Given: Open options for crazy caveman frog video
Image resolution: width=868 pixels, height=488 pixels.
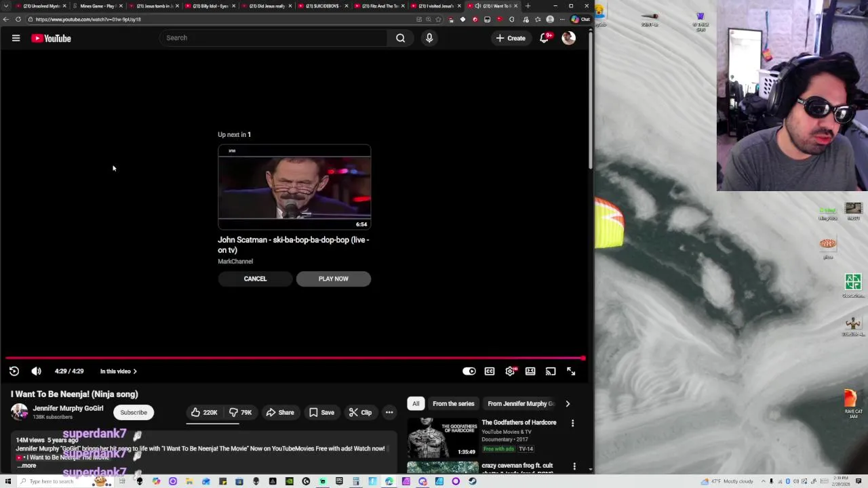Looking at the screenshot, I should (574, 467).
